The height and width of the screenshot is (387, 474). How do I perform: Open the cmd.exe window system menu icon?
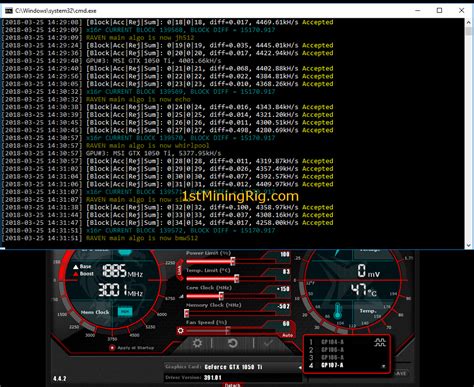point(9,11)
